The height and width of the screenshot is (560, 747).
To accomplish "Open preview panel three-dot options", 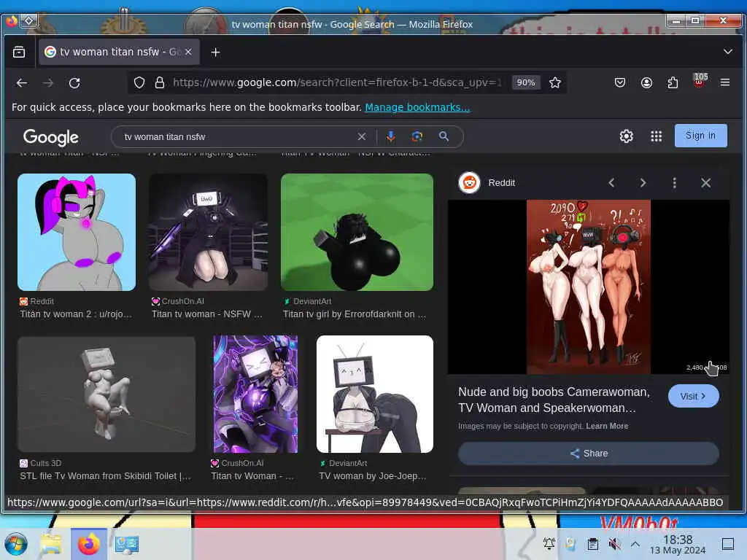I will point(674,183).
